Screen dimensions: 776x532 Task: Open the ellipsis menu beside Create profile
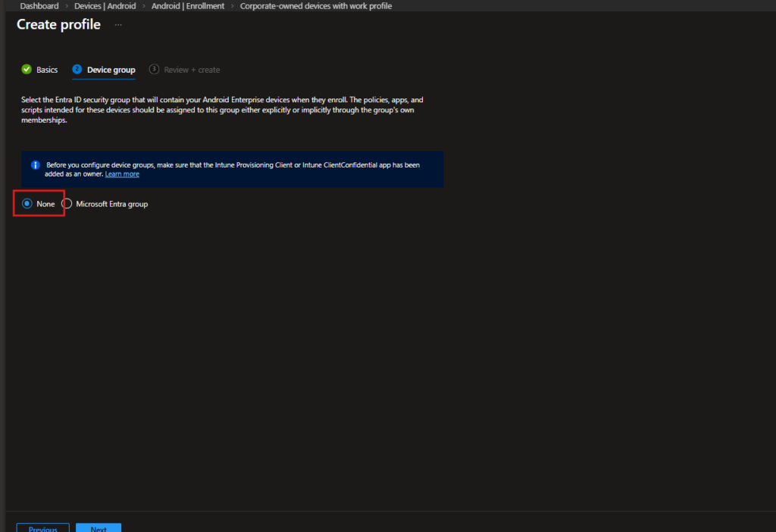point(118,25)
